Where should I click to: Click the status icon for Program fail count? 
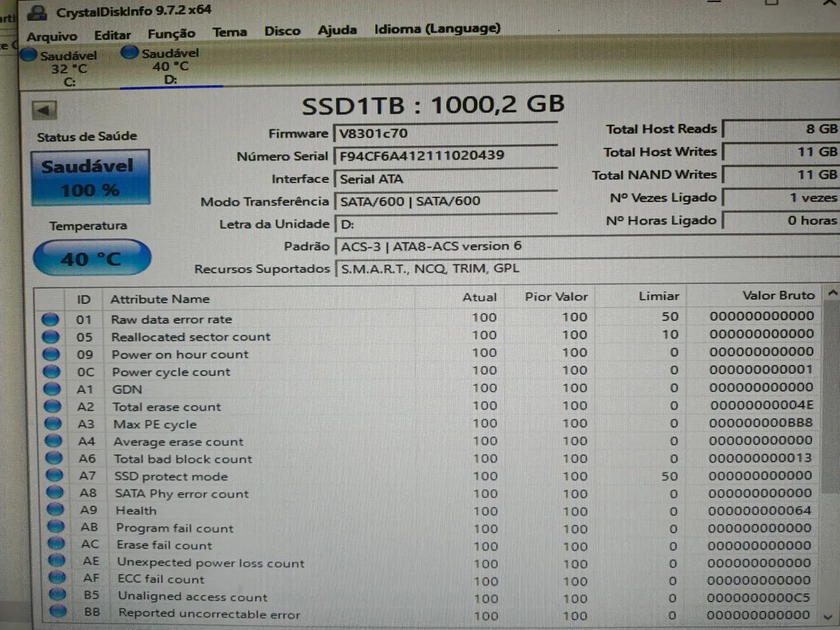(56, 527)
